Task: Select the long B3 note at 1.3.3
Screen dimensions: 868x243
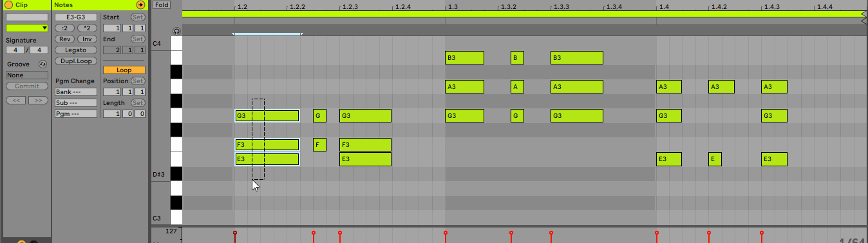Action: tap(577, 57)
